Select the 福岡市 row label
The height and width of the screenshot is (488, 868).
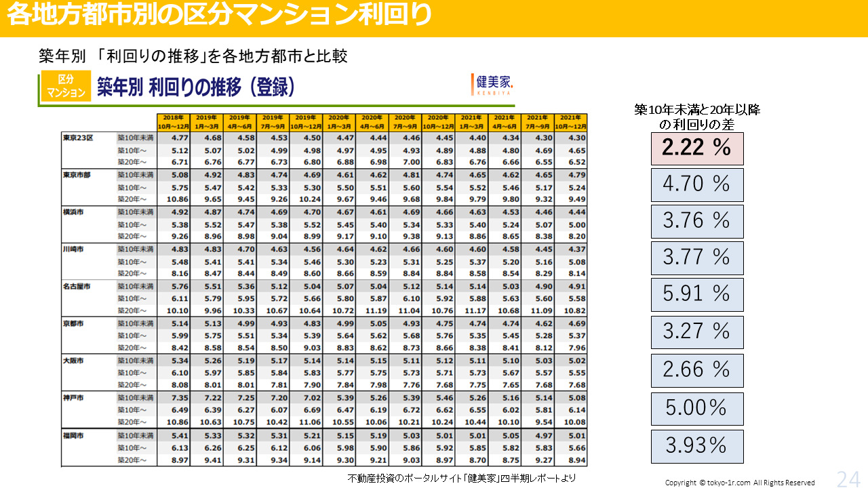coord(72,435)
